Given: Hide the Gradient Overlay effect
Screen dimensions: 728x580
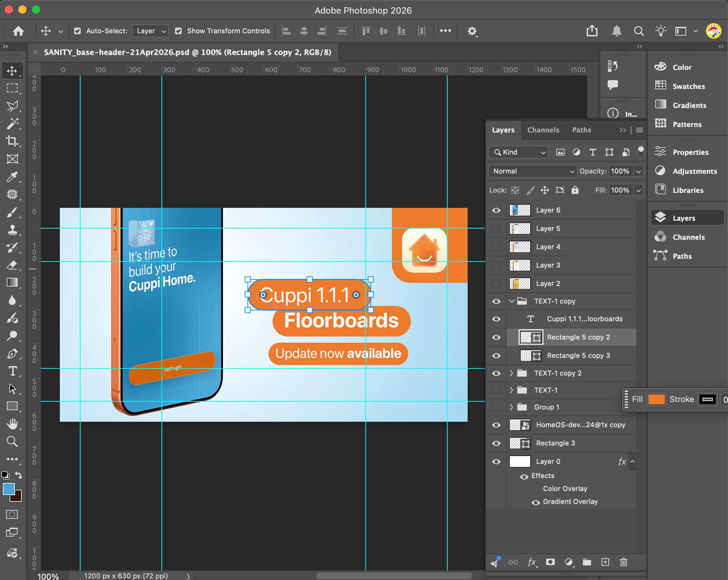Looking at the screenshot, I should point(536,503).
